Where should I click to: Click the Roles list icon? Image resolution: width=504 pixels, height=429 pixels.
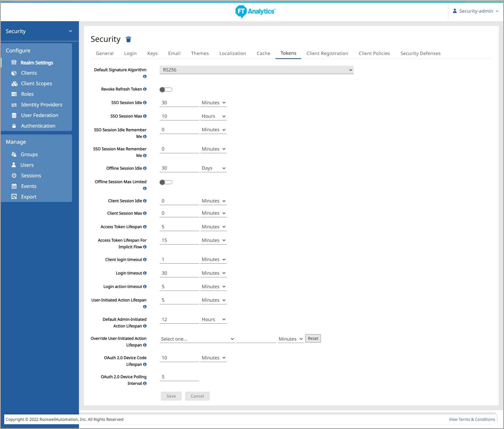(14, 94)
